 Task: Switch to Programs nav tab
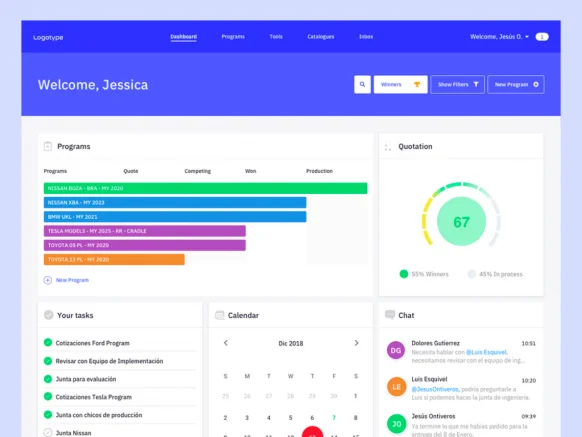233,37
